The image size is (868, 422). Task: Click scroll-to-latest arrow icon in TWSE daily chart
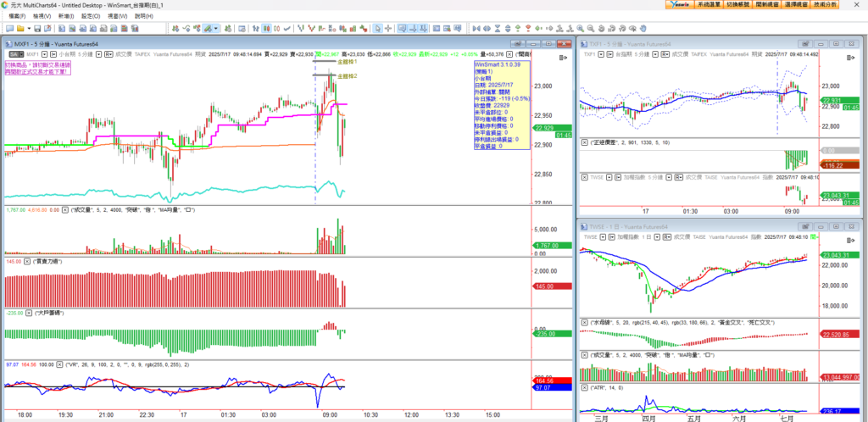tap(851, 240)
